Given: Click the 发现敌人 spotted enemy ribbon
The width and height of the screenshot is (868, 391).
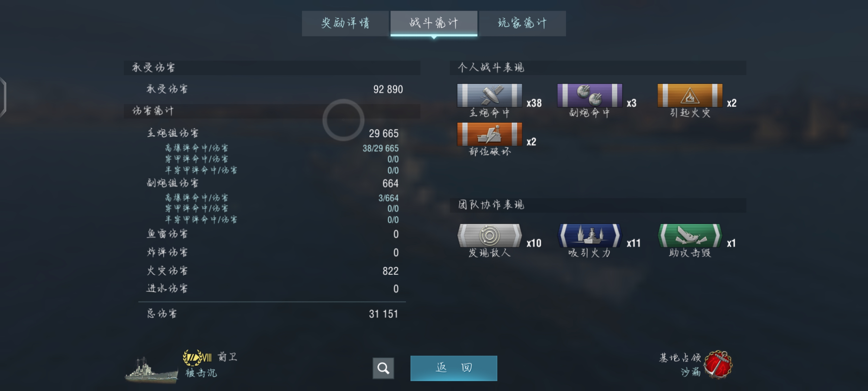Looking at the screenshot, I should pyautogui.click(x=489, y=235).
